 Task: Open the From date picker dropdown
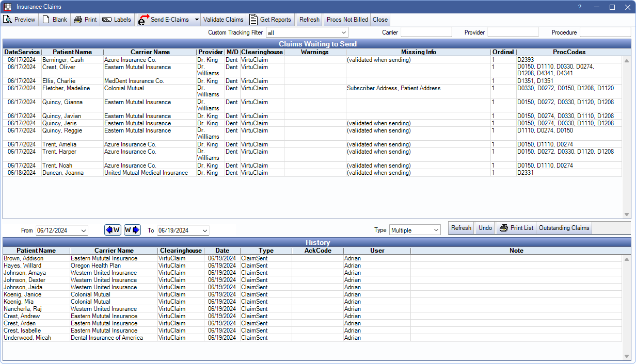click(x=84, y=230)
